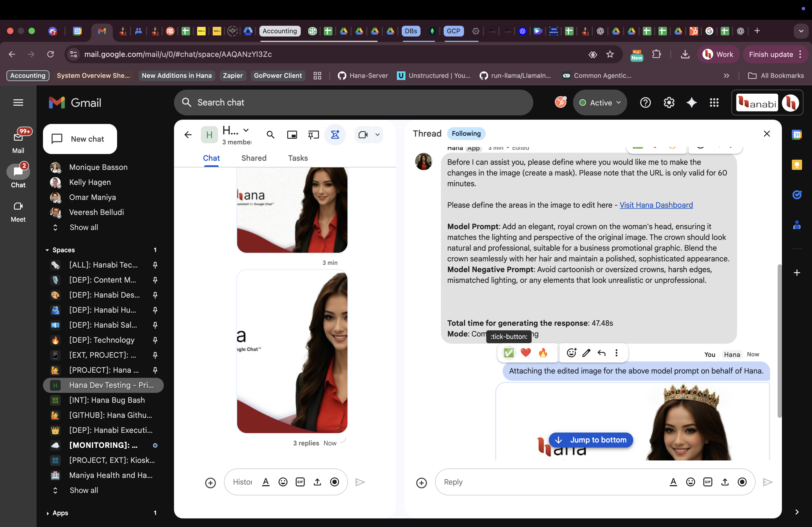The image size is (812, 527).
Task: Expand spaces list with bottom Show all
Action: point(84,490)
